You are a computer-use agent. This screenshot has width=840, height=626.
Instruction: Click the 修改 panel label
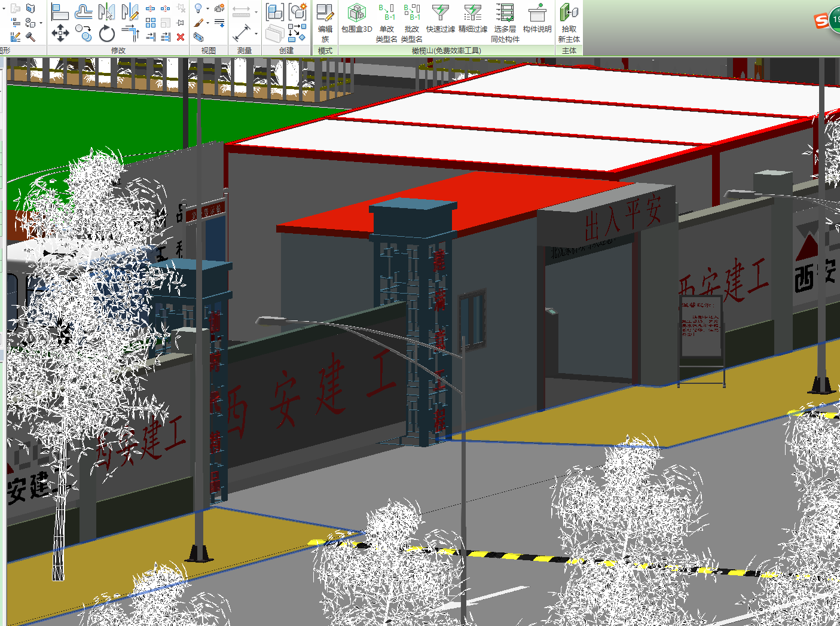tap(118, 51)
